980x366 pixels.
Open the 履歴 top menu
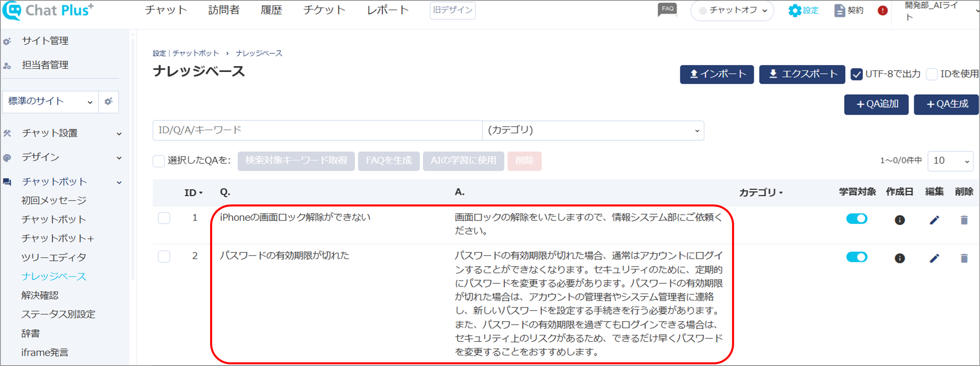(x=271, y=10)
